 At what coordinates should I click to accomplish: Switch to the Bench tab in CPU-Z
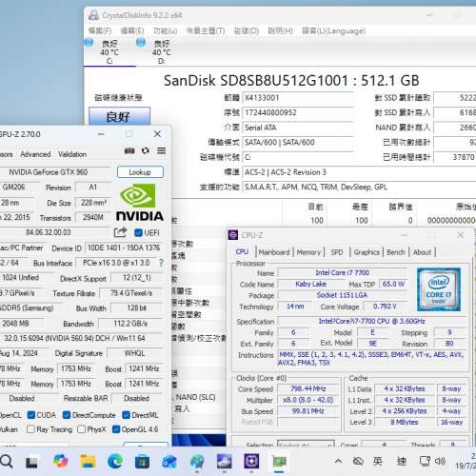[396, 252]
